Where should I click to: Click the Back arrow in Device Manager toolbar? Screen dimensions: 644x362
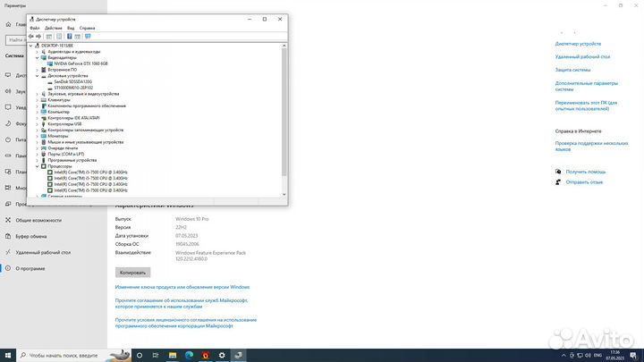click(x=30, y=37)
